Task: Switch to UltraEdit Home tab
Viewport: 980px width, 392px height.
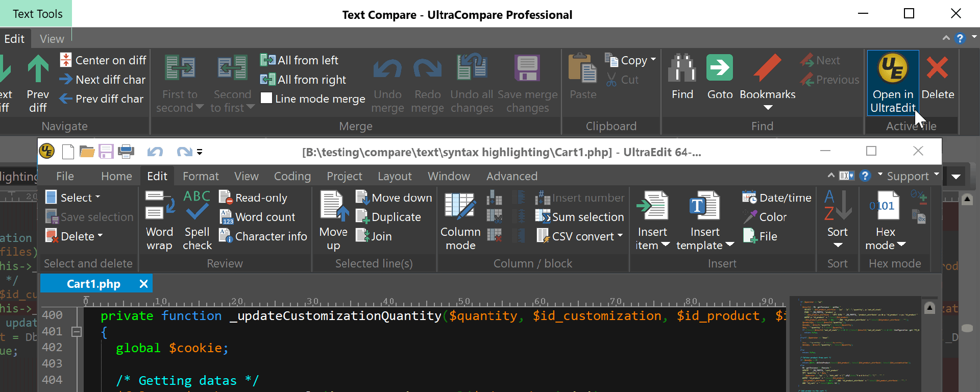Action: click(116, 176)
